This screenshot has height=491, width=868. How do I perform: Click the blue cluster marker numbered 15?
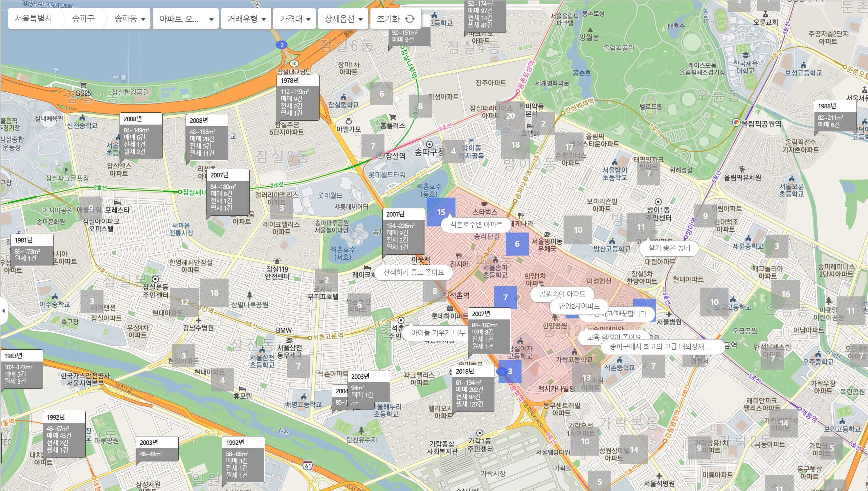(441, 212)
